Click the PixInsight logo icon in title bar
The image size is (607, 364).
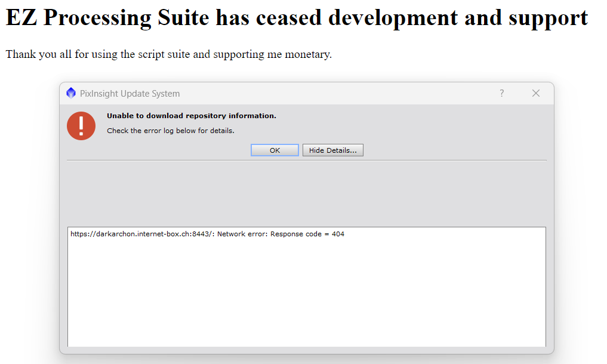[x=71, y=93]
